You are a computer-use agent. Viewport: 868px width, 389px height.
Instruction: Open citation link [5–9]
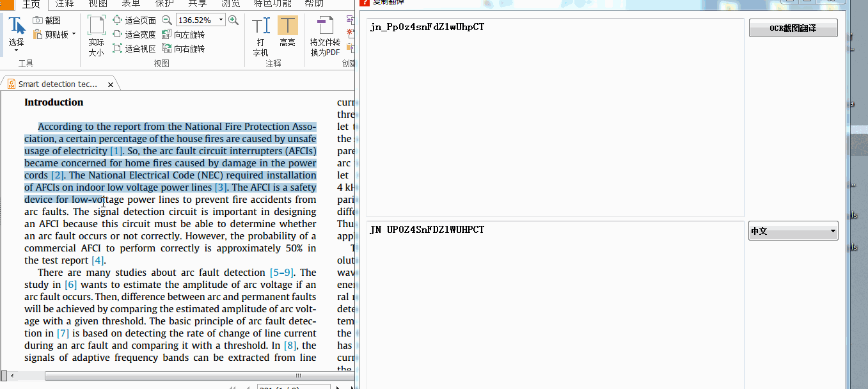tap(281, 273)
